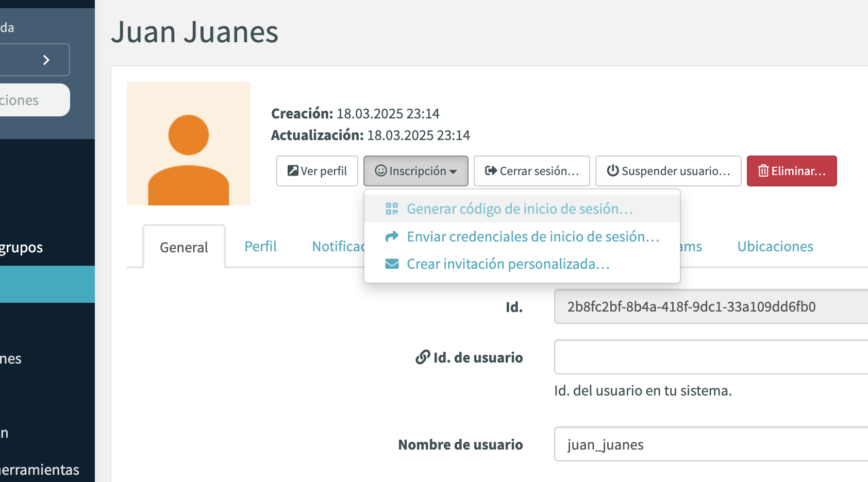Switch to the Perfil tab
The height and width of the screenshot is (482, 868).
(x=260, y=247)
